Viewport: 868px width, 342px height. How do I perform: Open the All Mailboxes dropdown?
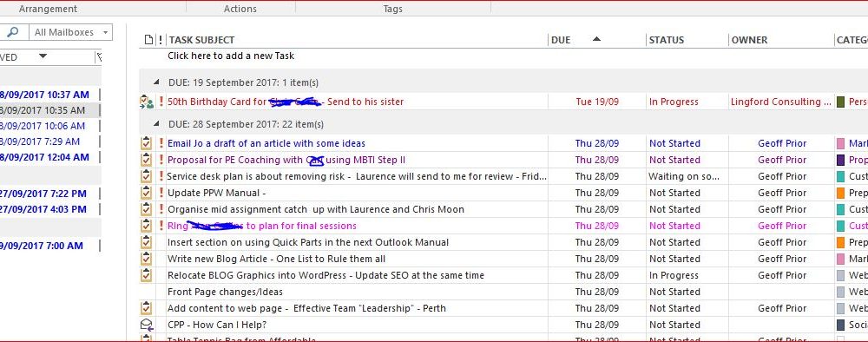71,32
